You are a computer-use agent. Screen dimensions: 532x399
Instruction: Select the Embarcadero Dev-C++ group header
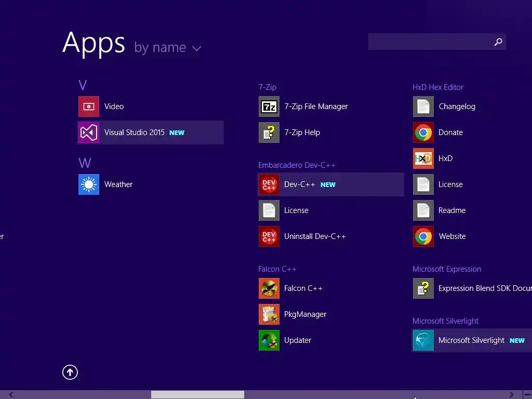click(x=297, y=165)
